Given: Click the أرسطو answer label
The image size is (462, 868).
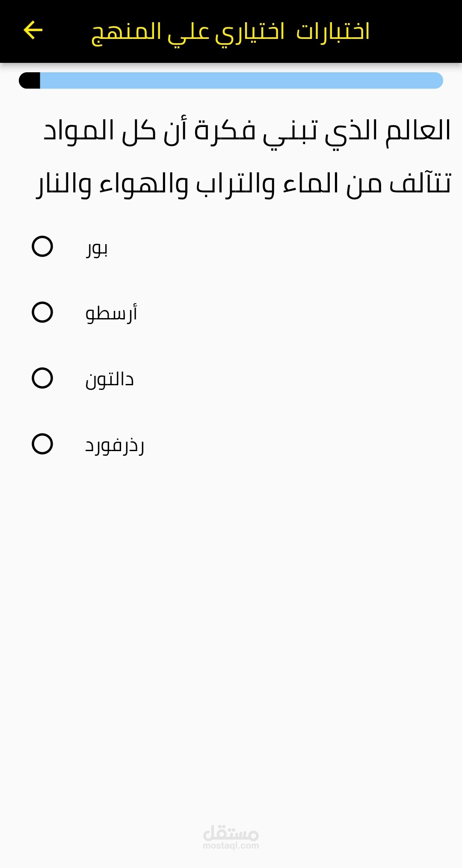Looking at the screenshot, I should [x=111, y=313].
